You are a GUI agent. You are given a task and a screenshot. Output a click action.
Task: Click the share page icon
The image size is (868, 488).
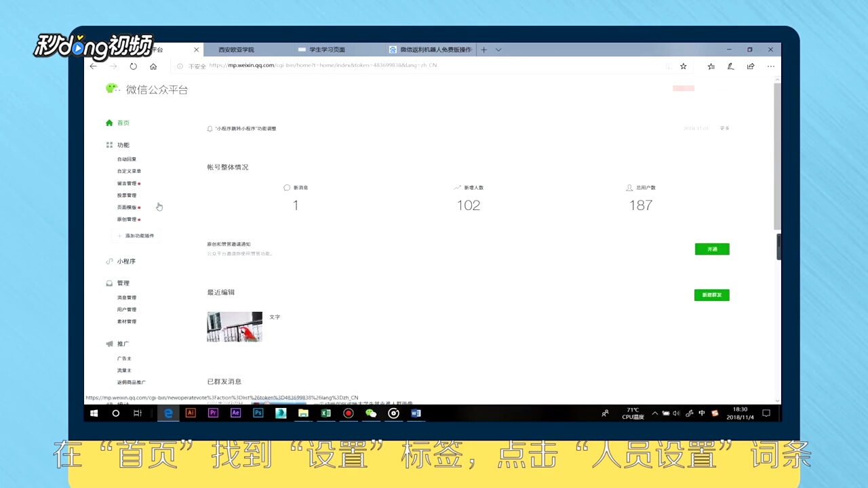pyautogui.click(x=751, y=66)
